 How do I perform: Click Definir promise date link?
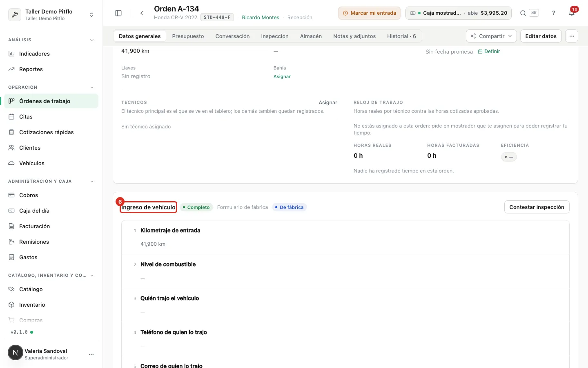pos(489,52)
